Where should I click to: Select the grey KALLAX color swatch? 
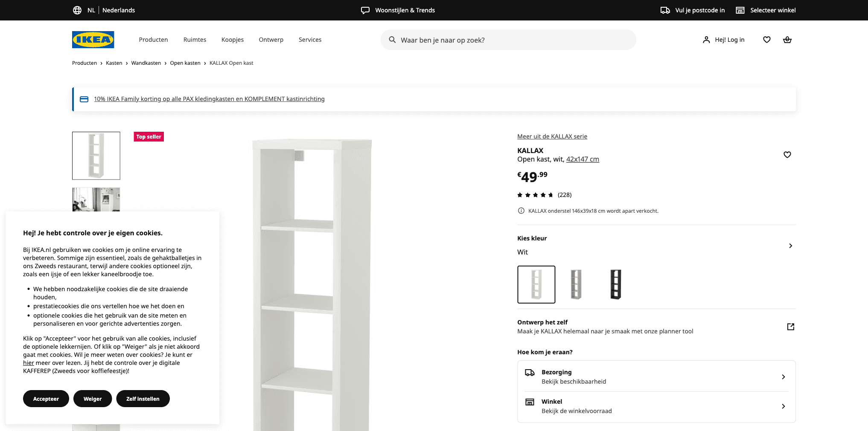[x=576, y=284]
